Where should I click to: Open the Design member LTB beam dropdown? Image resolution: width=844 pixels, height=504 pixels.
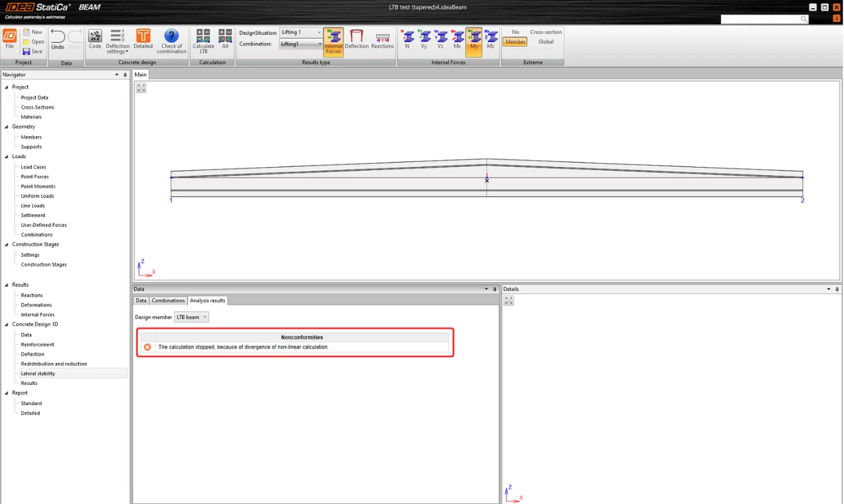coord(192,317)
